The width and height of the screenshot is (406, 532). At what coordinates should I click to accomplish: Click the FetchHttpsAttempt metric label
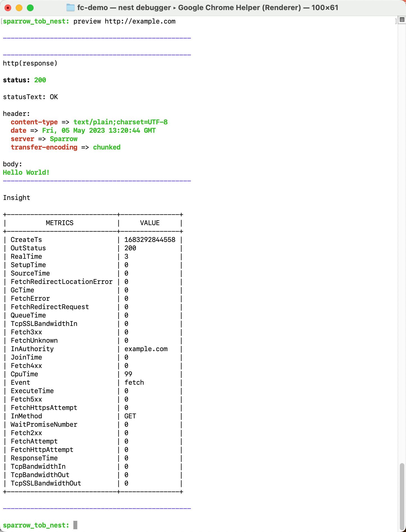[44, 408]
